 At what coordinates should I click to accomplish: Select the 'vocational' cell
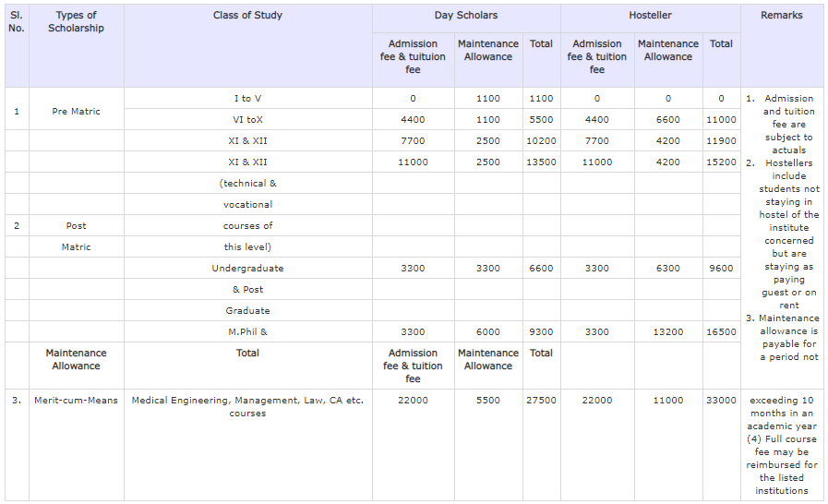pos(247,204)
